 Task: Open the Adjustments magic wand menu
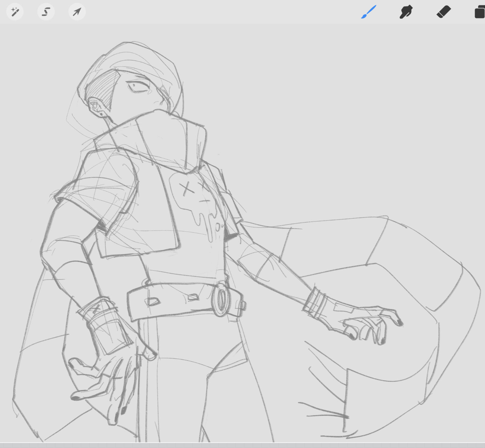pyautogui.click(x=15, y=12)
